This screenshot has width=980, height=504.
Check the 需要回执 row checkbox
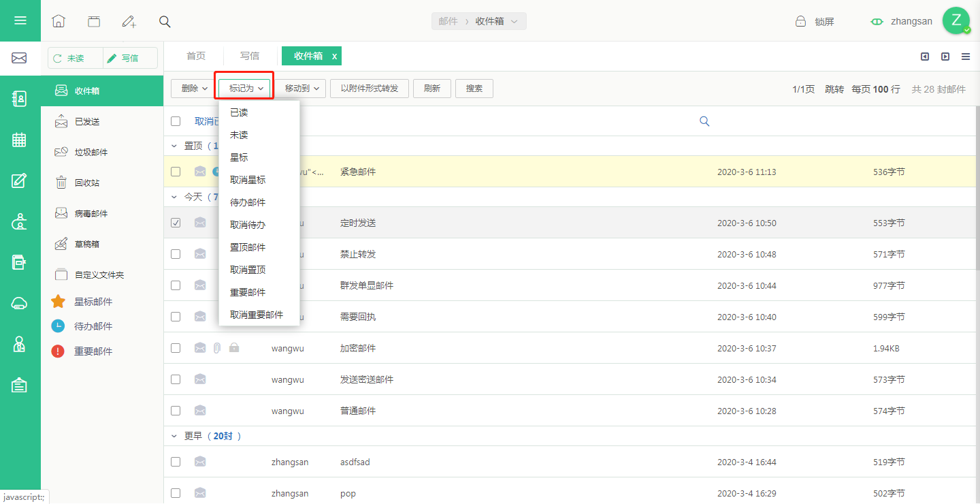point(176,317)
